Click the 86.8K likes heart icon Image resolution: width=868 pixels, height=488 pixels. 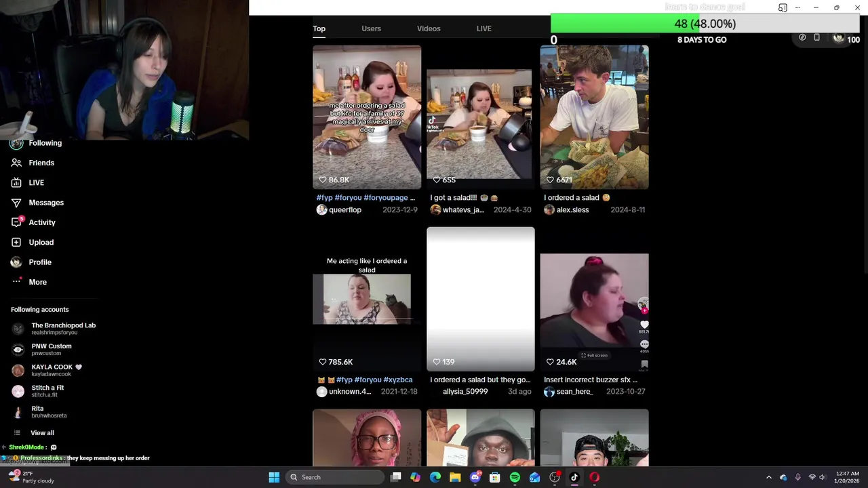pos(323,180)
